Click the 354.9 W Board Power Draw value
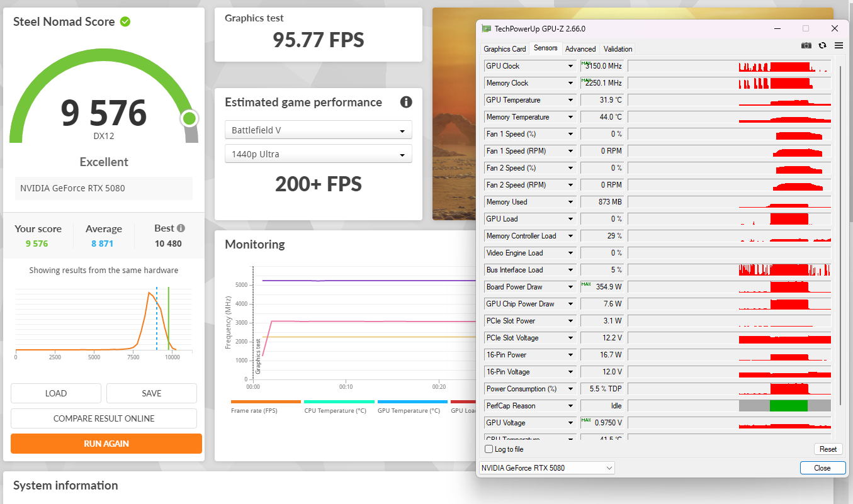 (602, 287)
